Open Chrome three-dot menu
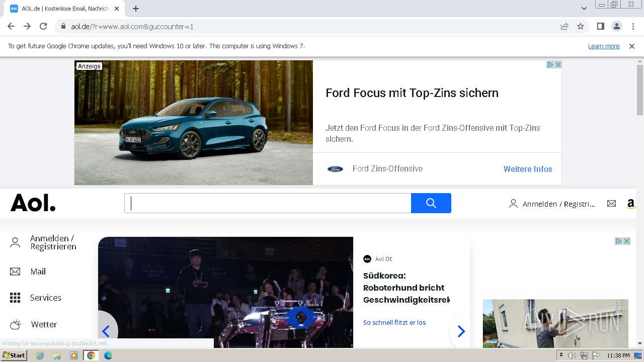Viewport: 644px width, 362px height. [x=633, y=26]
